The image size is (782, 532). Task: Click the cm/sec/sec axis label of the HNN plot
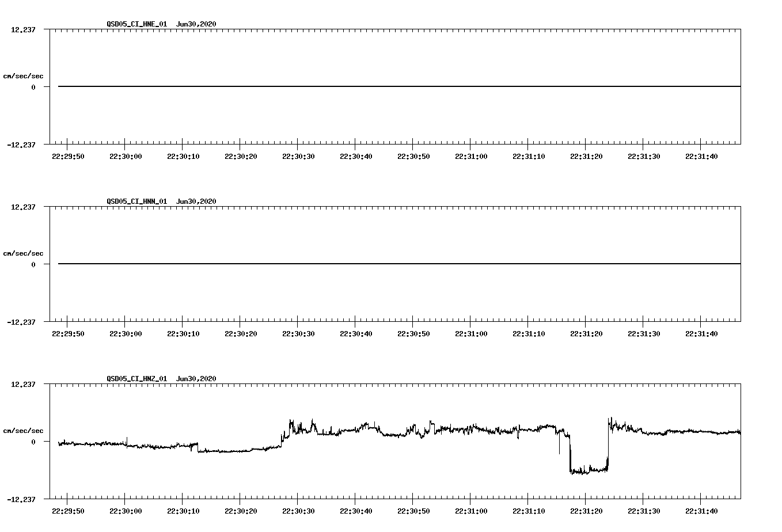(x=23, y=253)
